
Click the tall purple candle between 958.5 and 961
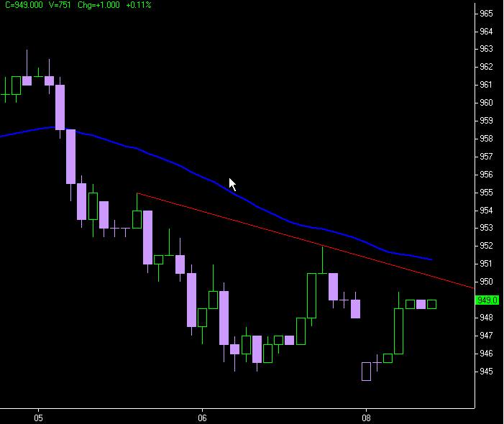[60, 107]
